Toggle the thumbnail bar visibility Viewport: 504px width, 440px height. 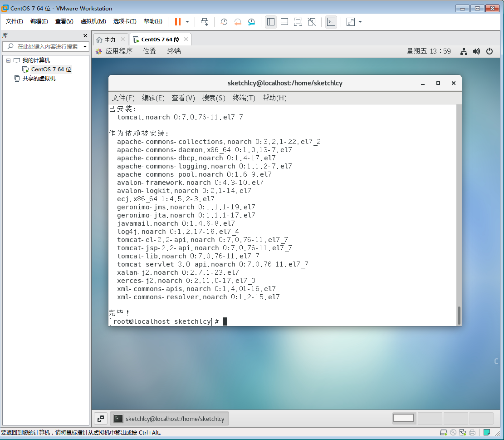tap(284, 22)
